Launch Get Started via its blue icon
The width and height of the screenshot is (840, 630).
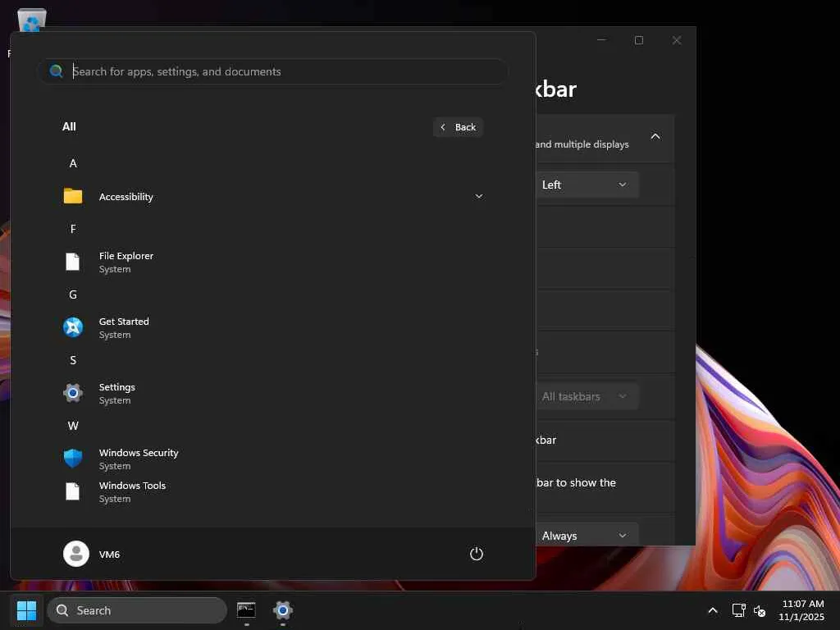point(73,326)
